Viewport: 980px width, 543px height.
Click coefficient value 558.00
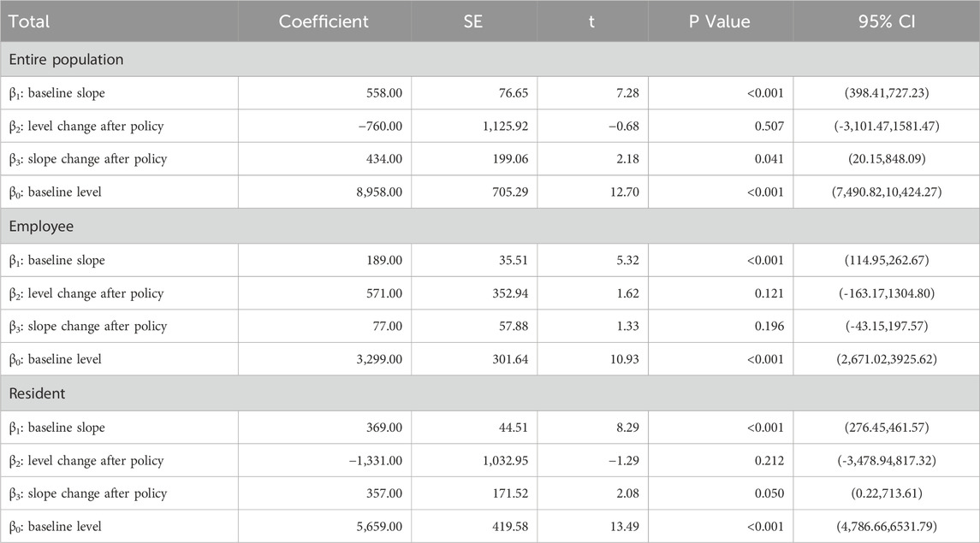coord(384,93)
